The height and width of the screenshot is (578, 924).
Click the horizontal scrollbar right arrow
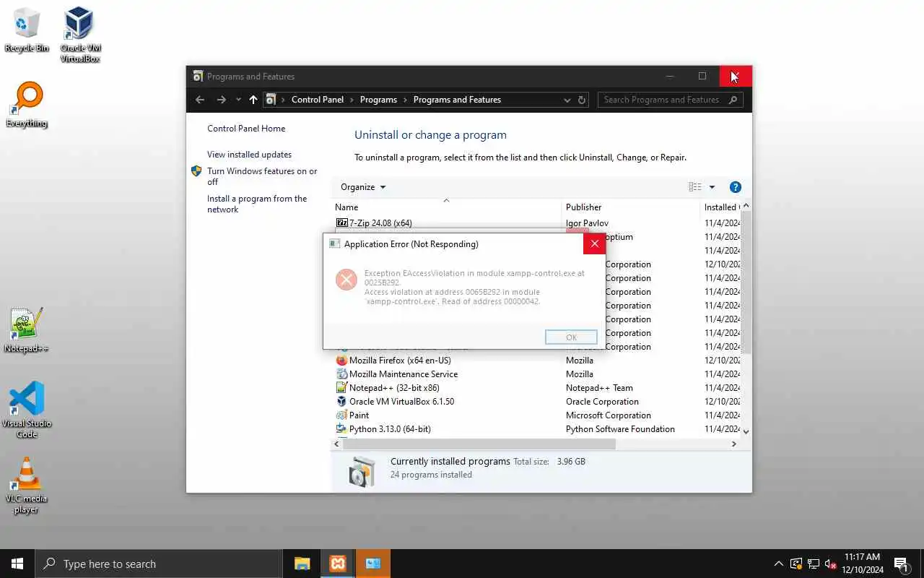pyautogui.click(x=734, y=444)
